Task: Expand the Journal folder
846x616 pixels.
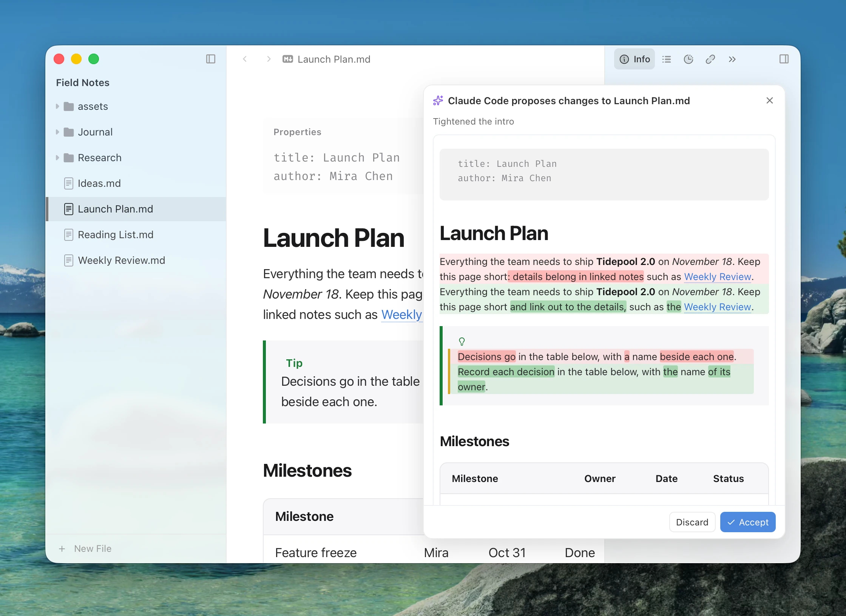Action: tap(57, 132)
